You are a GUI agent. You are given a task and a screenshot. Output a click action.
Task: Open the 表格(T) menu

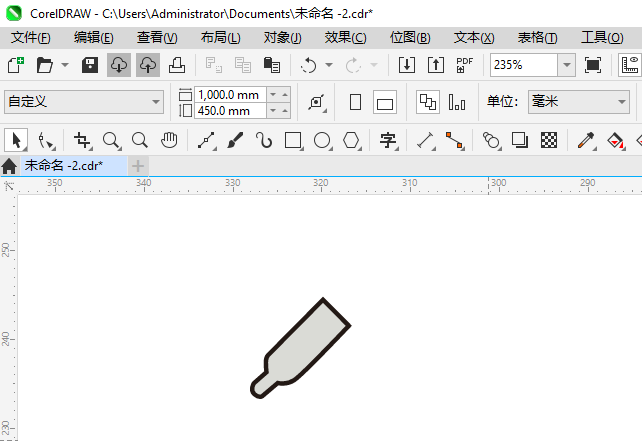pos(537,38)
